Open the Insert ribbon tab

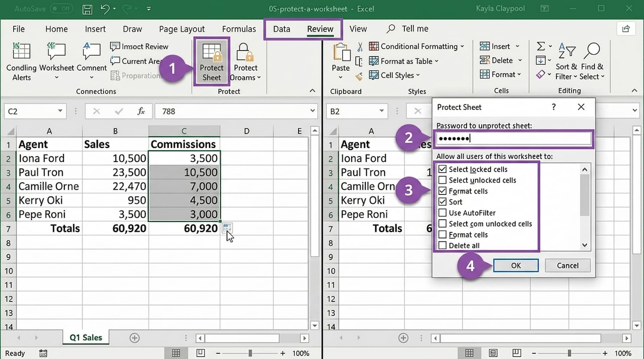(95, 29)
